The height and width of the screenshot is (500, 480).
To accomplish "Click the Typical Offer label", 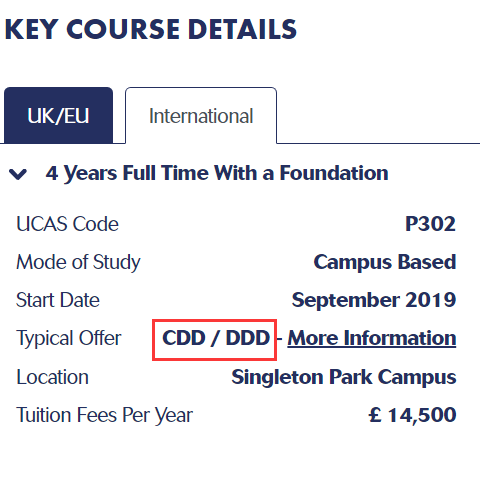I will (69, 338).
